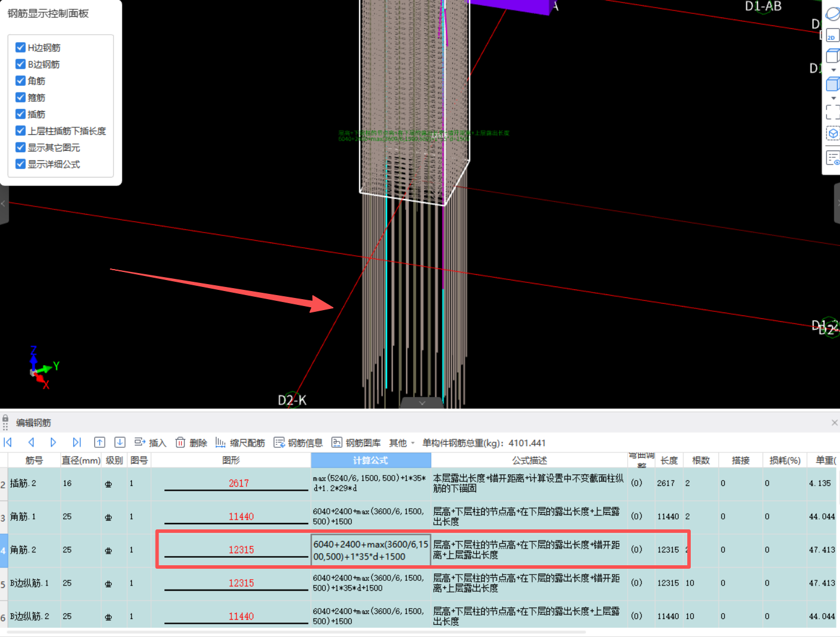Uncheck the H边钢筋 checkbox

pyautogui.click(x=20, y=47)
